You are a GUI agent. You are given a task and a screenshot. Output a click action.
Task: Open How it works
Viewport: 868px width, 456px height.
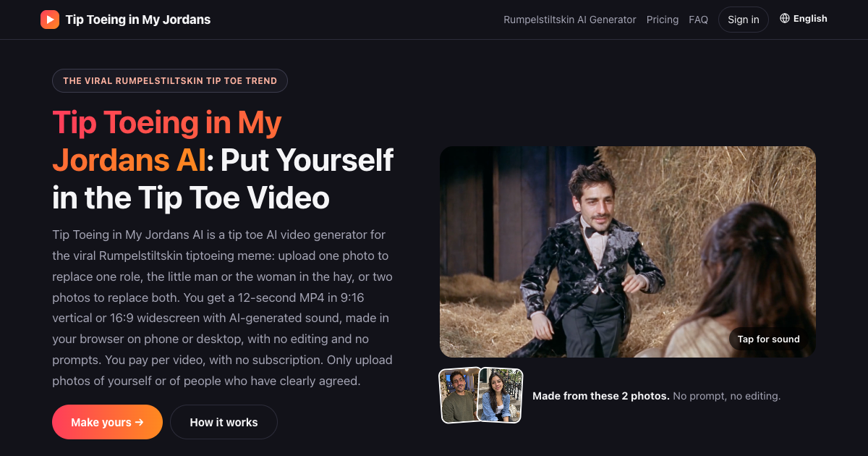224,422
